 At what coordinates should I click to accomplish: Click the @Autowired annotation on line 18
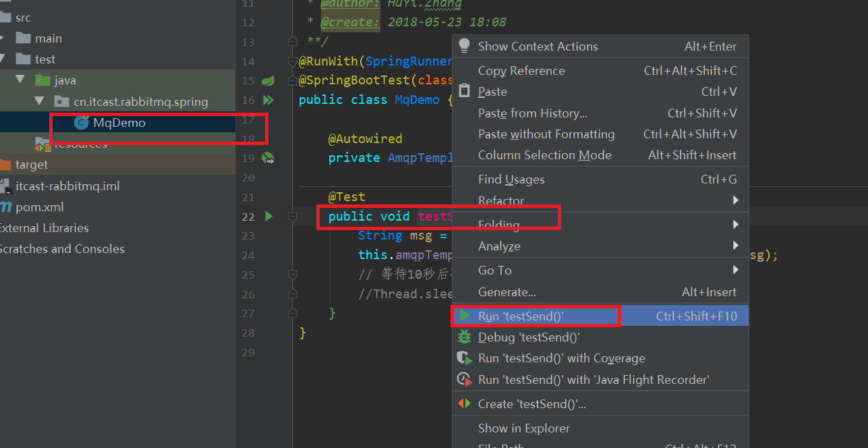click(365, 138)
